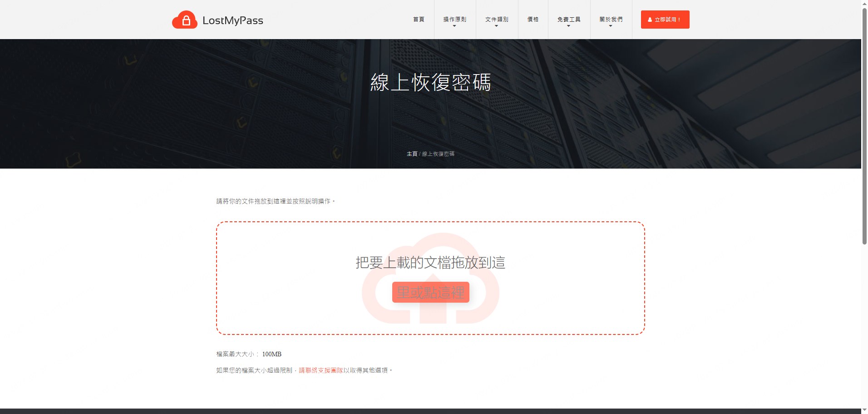Follow the 請聯絡支援團隊 link

coord(321,370)
